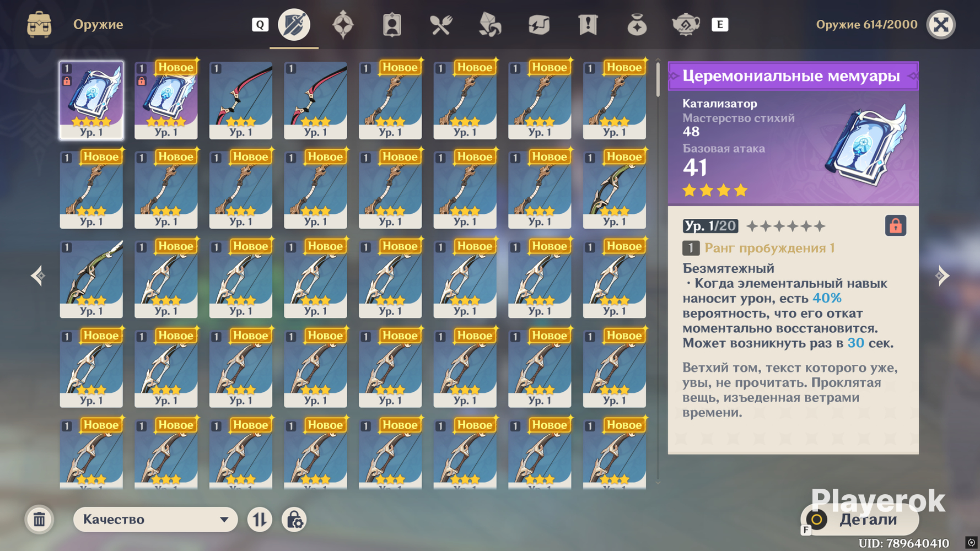Expand the Качество sort dropdown
Screen dimensions: 980x551
point(155,520)
